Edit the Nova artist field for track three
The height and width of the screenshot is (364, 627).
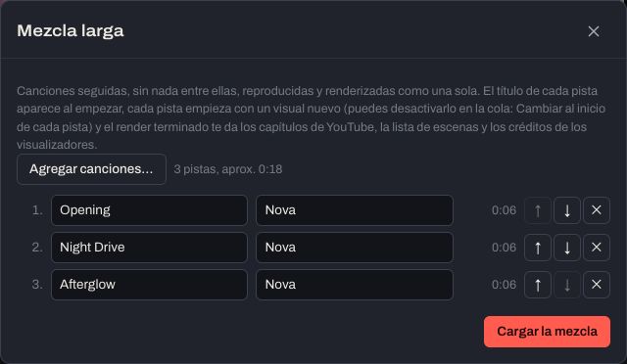click(x=355, y=285)
